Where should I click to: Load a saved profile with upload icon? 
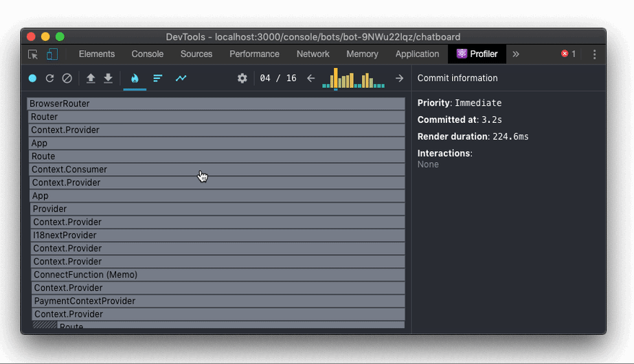(x=91, y=78)
